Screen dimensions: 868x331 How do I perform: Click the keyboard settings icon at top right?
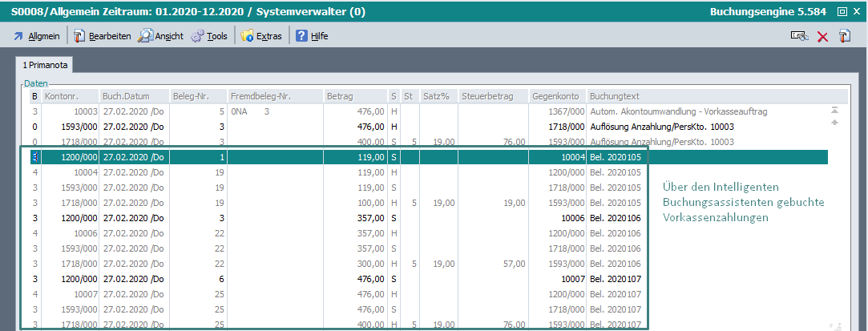click(x=799, y=36)
